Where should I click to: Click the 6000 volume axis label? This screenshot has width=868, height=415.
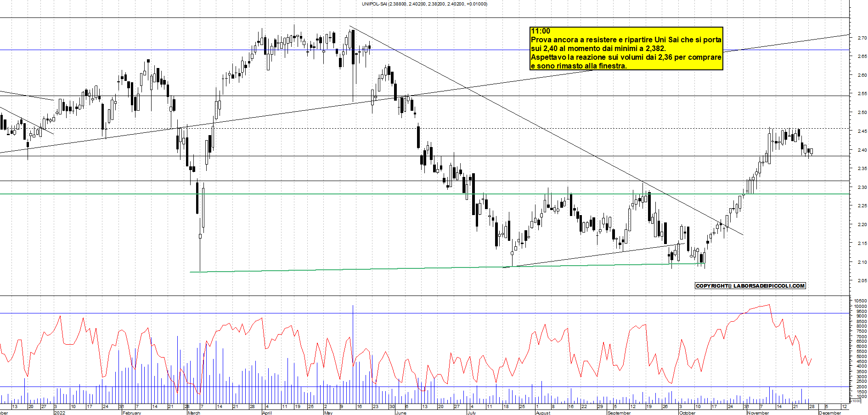click(x=861, y=347)
